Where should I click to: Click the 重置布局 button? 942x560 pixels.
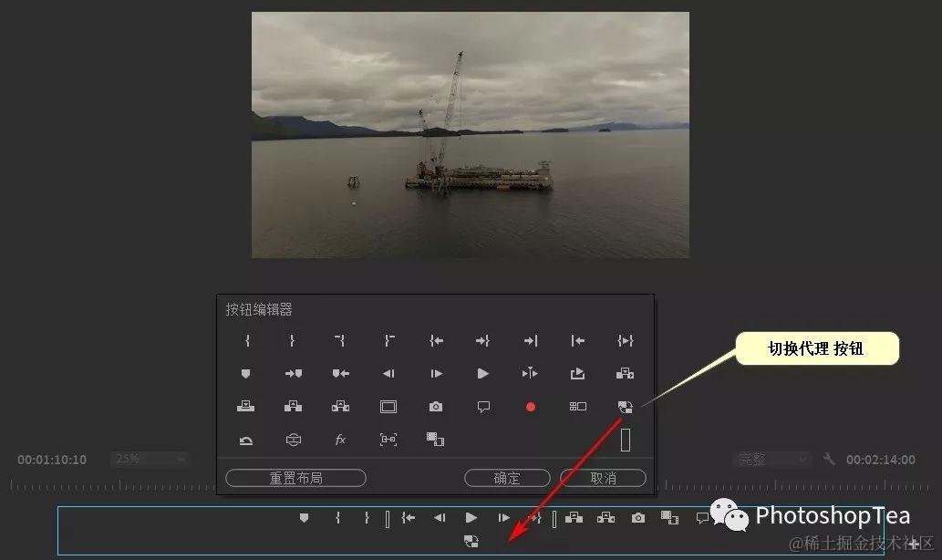(295, 478)
